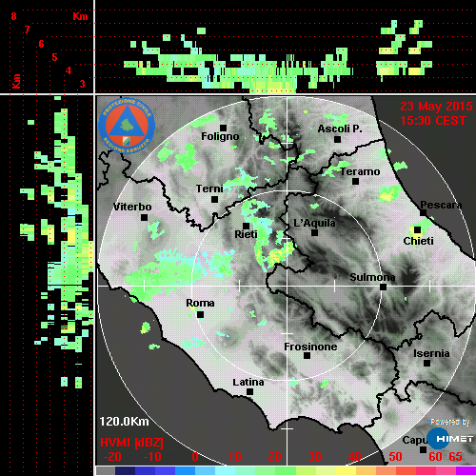Click the black square marker for Pescara
Screen dimensions: 476x476
[423, 212]
